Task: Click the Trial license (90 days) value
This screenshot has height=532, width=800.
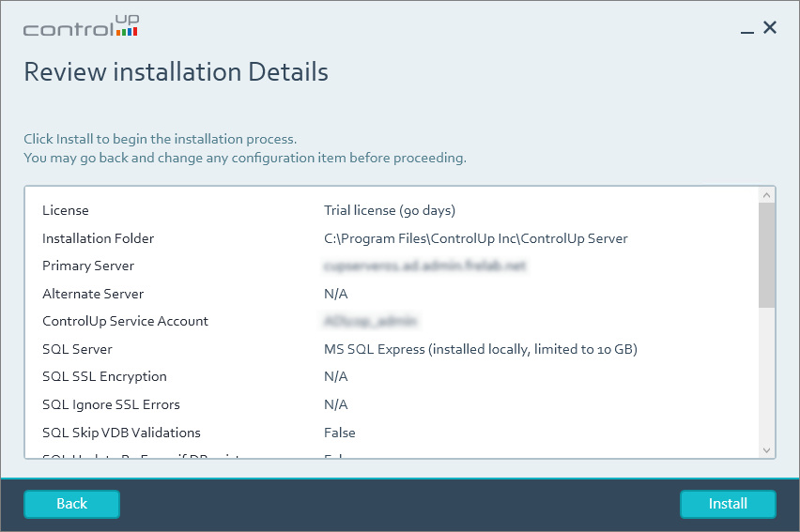Action: click(x=389, y=210)
